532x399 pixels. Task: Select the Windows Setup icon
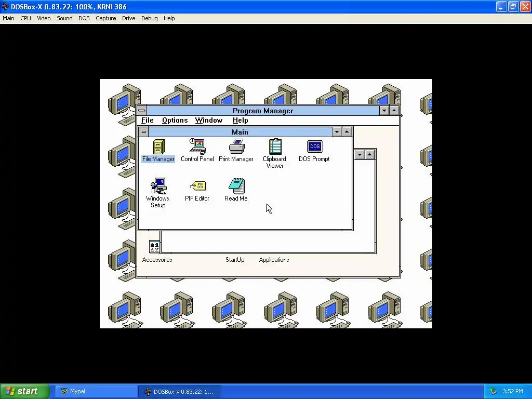(158, 186)
